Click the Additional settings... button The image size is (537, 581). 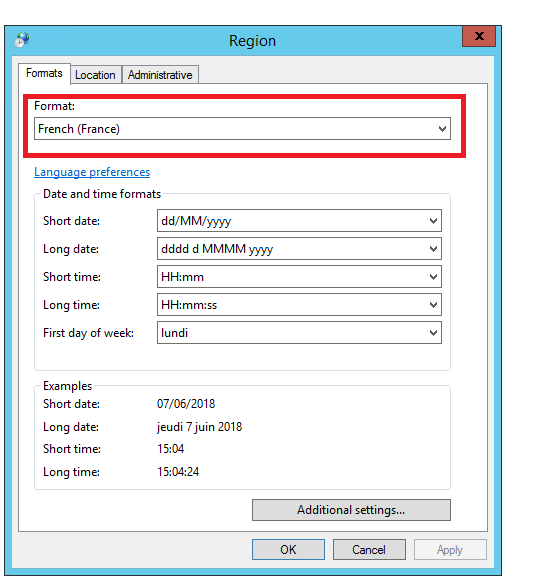[351, 510]
